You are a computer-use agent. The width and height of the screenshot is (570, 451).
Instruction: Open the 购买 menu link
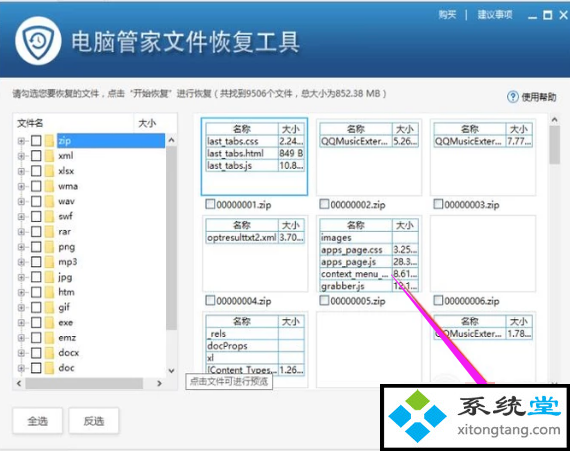click(x=447, y=15)
